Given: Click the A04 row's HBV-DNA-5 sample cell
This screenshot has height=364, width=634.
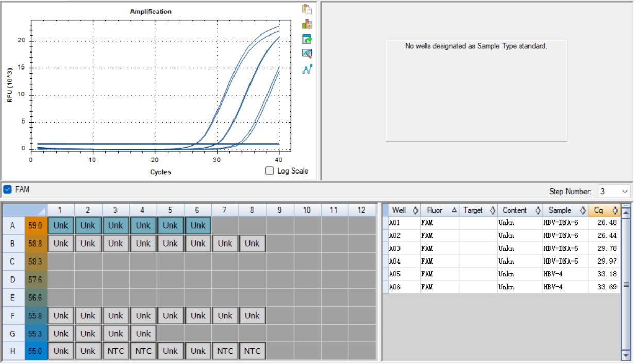Looking at the screenshot, I should click(564, 262).
